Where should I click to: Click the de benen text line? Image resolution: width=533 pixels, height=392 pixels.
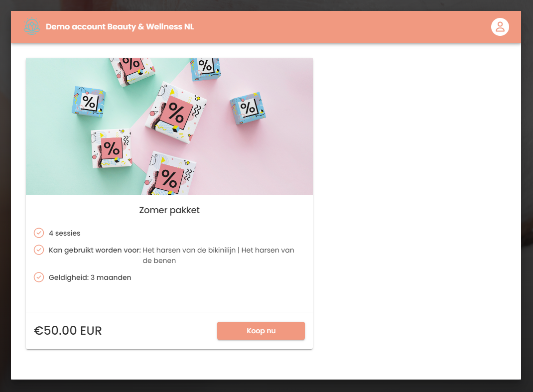tap(159, 261)
